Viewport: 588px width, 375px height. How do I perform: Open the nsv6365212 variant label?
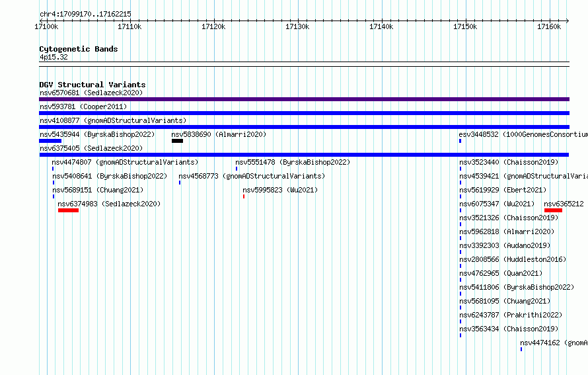click(x=564, y=204)
